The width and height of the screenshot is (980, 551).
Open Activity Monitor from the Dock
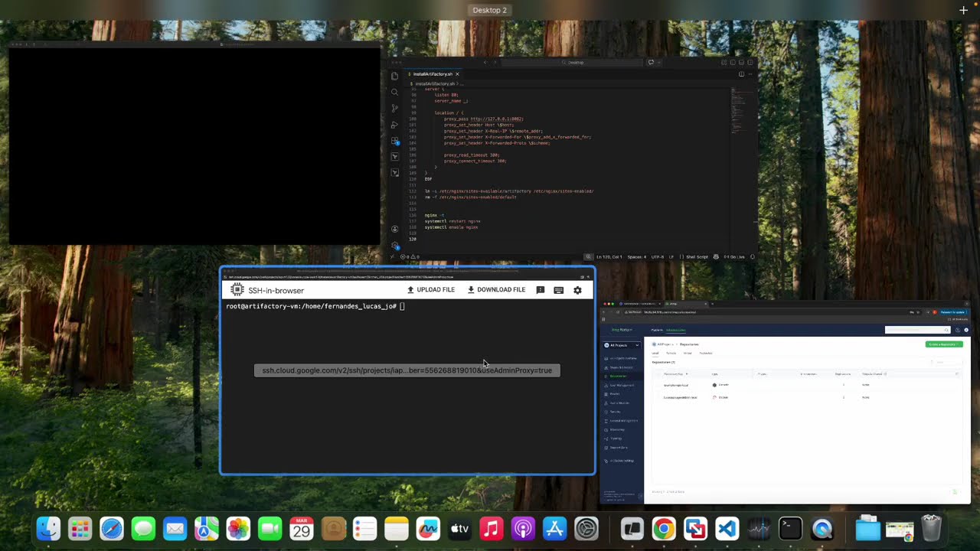click(x=759, y=529)
